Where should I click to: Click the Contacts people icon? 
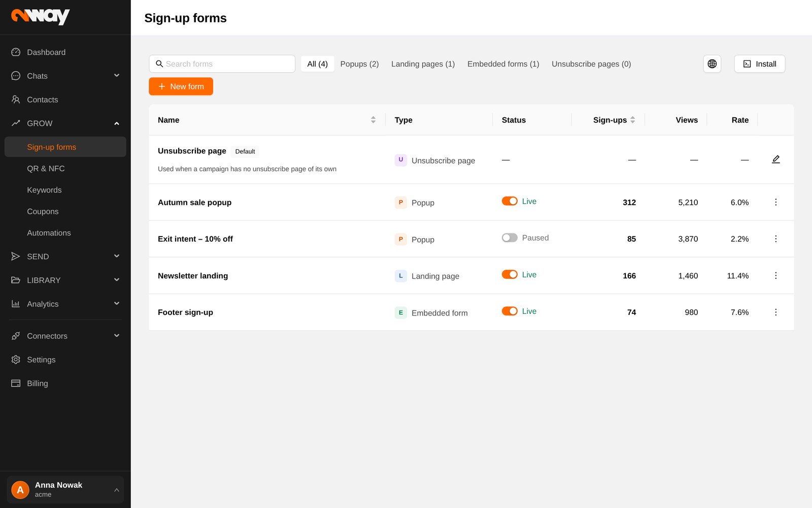click(16, 100)
